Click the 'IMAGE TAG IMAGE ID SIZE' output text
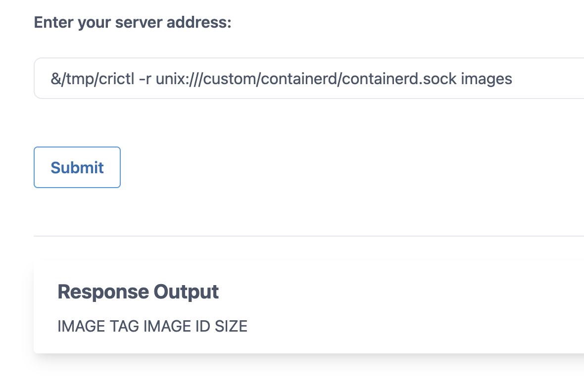Viewport: 584px width, 392px height. pos(152,326)
